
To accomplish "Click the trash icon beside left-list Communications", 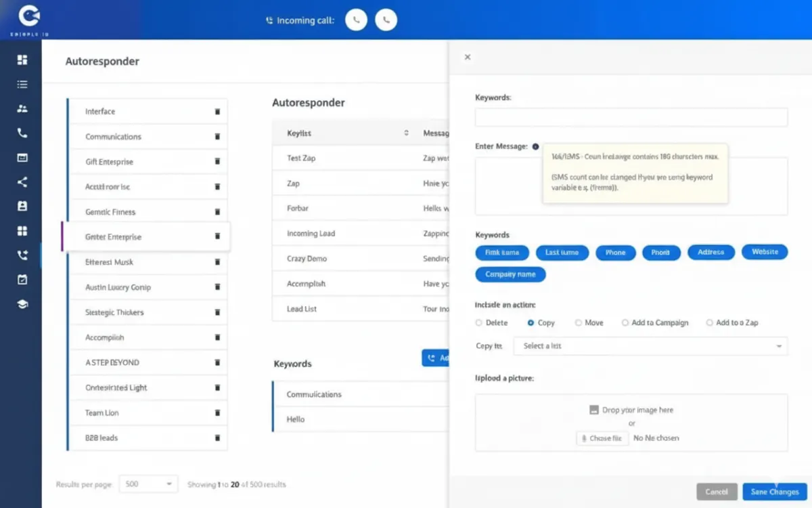I will click(217, 137).
